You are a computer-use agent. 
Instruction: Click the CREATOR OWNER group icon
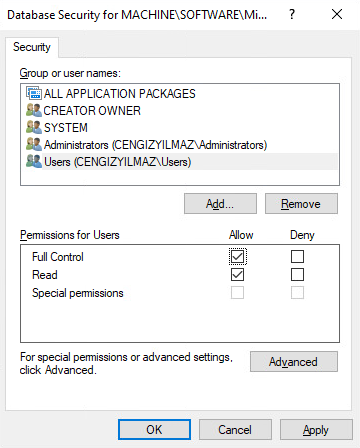click(34, 110)
